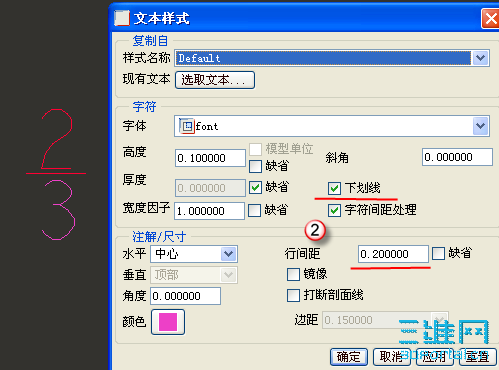The height and width of the screenshot is (370, 499).
Task: Open the 颜色 magenta color swatch
Action: [168, 322]
